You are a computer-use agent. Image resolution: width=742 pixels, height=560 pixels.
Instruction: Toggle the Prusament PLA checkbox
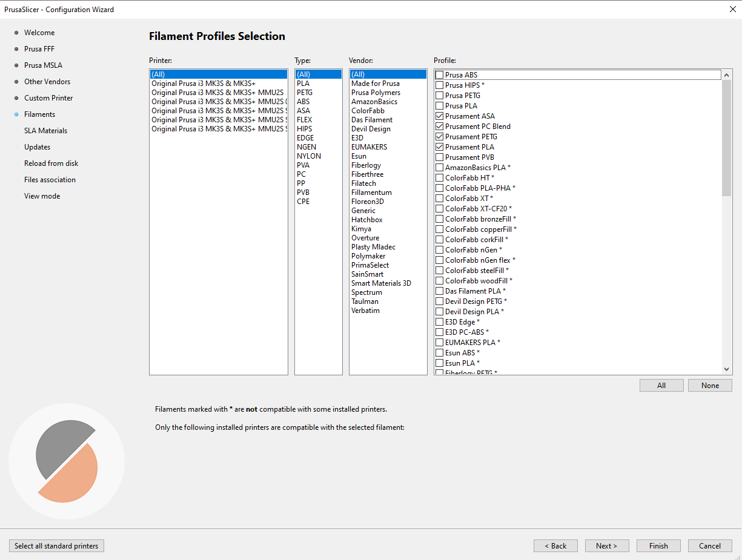pyautogui.click(x=440, y=147)
